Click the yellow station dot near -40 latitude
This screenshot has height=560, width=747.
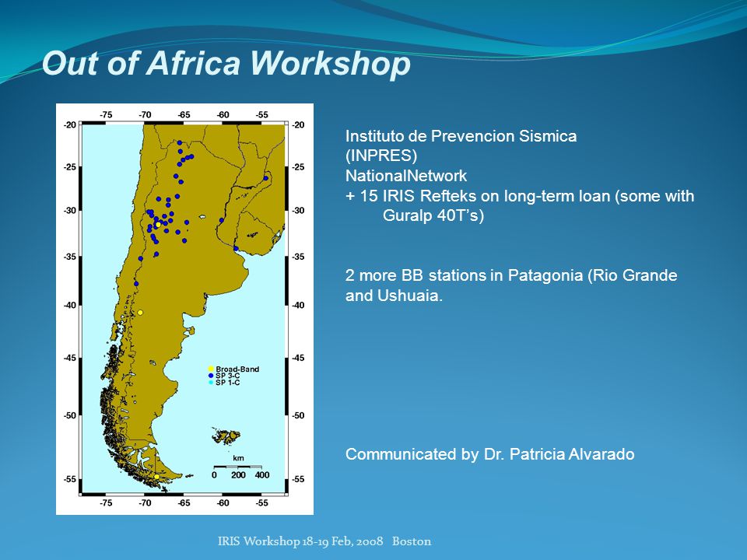(140, 313)
